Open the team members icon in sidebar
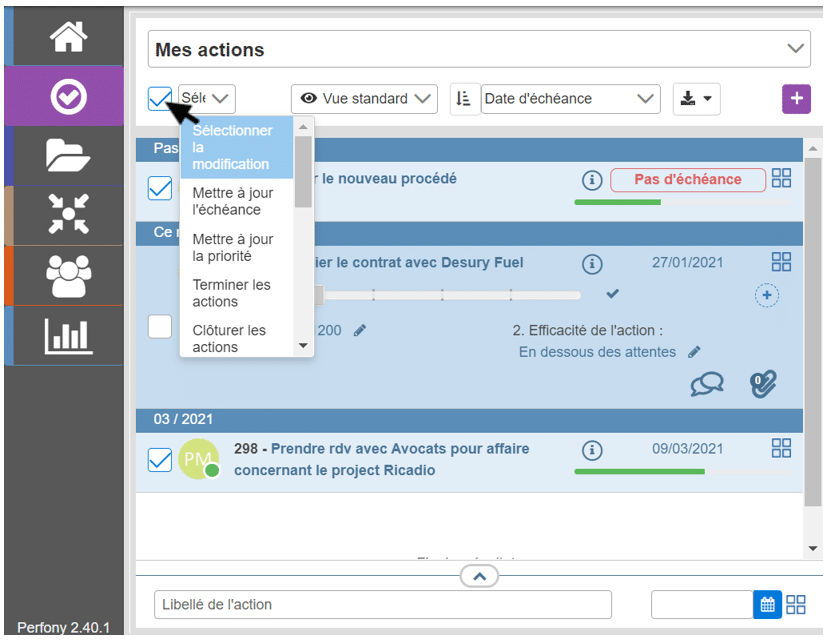Screen dimensions: 832x642 [68, 275]
